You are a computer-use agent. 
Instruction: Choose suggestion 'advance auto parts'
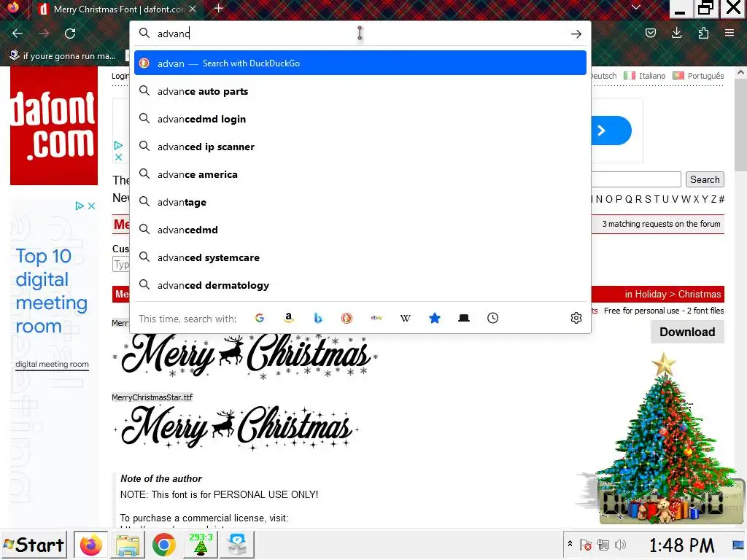(360, 91)
